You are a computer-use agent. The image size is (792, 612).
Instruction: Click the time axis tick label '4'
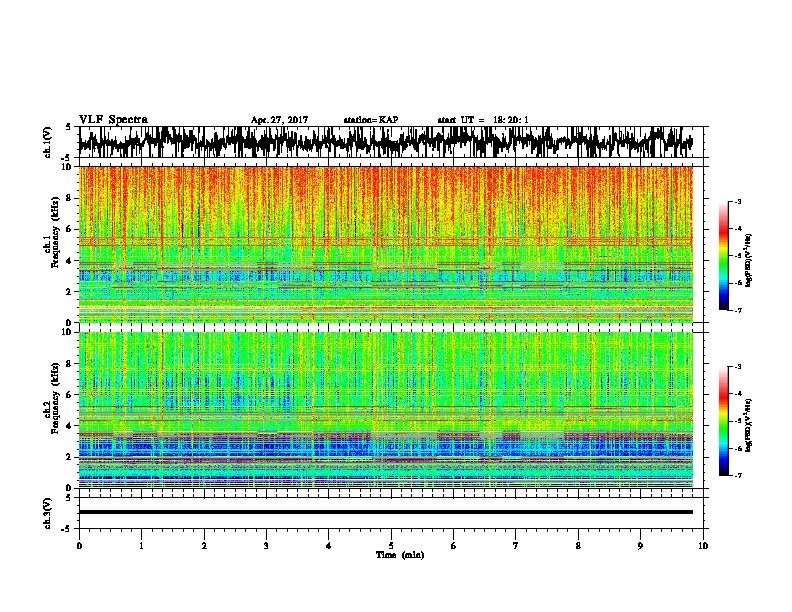(x=329, y=546)
